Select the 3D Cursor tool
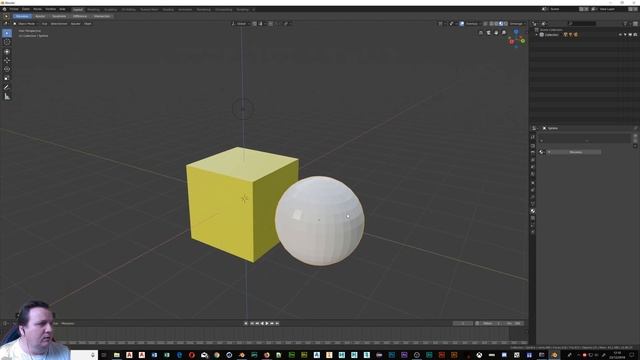The height and width of the screenshot is (360, 640). coord(7,42)
